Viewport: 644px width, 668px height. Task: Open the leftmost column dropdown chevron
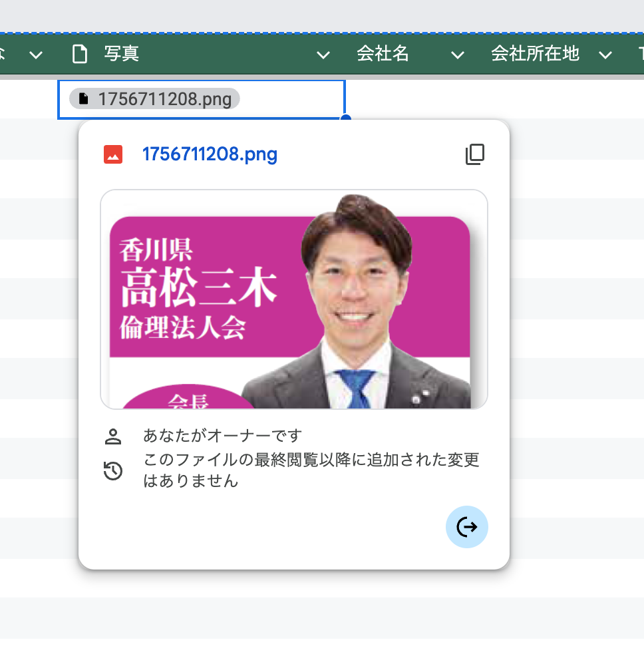coord(37,55)
